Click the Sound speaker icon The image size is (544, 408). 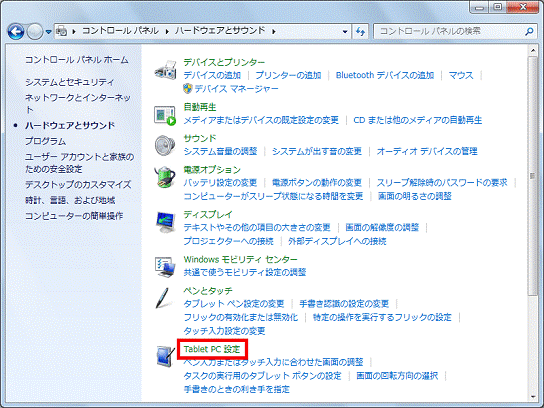[x=165, y=146]
